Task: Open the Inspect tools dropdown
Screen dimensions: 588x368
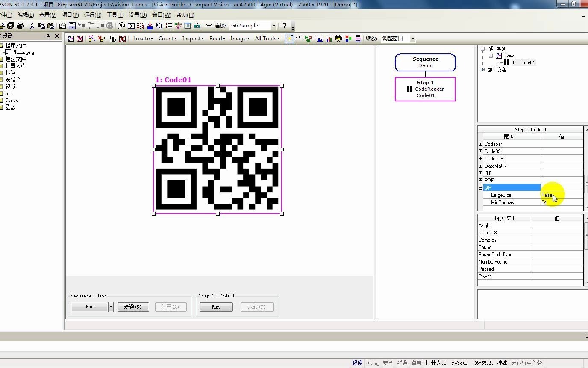Action: tap(193, 39)
